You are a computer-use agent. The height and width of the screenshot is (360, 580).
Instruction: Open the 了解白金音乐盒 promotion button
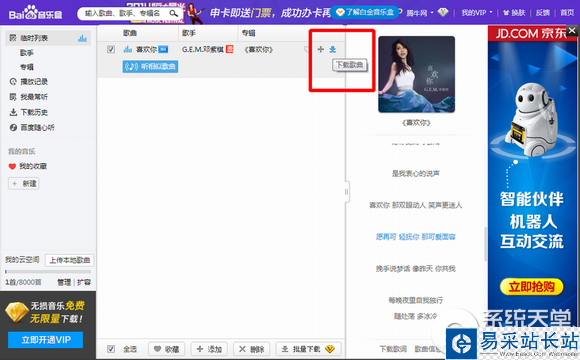point(365,12)
